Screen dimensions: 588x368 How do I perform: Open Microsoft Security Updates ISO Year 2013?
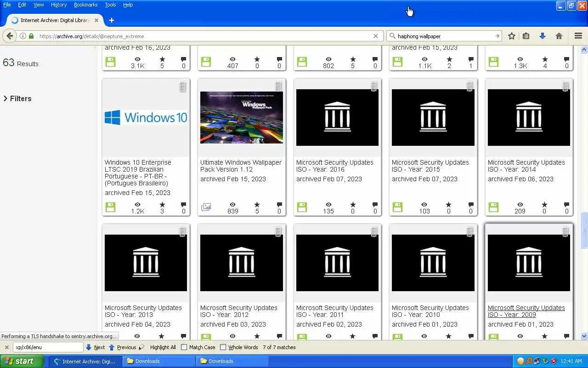pyautogui.click(x=143, y=311)
